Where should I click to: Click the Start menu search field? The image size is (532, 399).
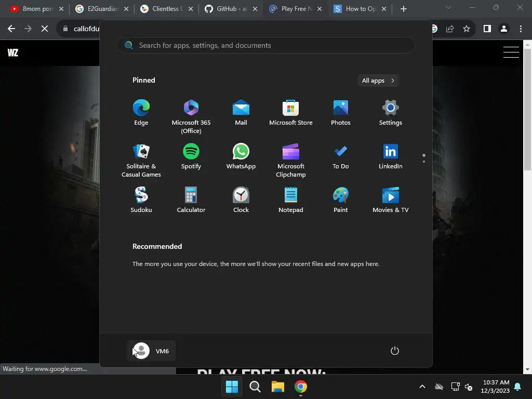pos(266,45)
